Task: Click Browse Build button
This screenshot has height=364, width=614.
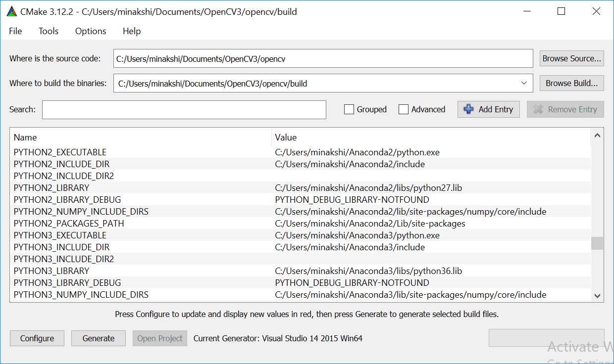Action: click(x=572, y=83)
